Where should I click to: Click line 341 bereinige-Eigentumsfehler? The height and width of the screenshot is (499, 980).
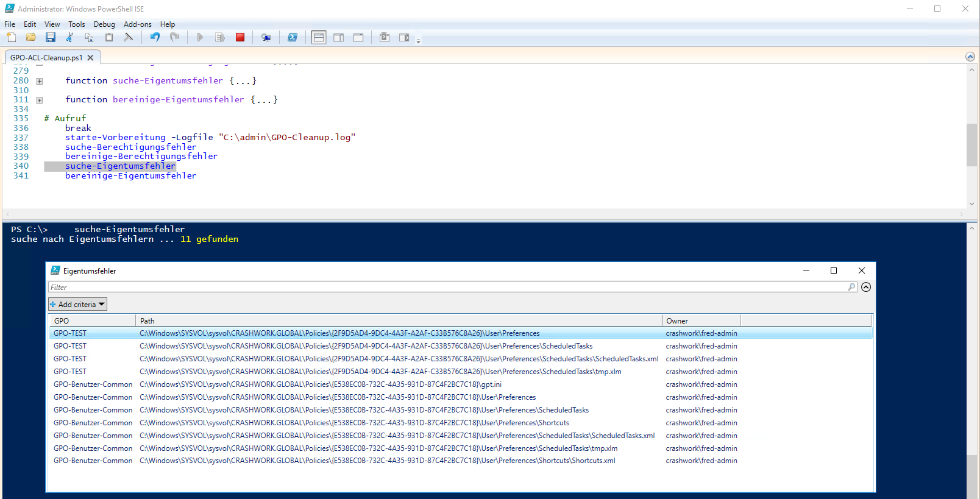pos(131,176)
